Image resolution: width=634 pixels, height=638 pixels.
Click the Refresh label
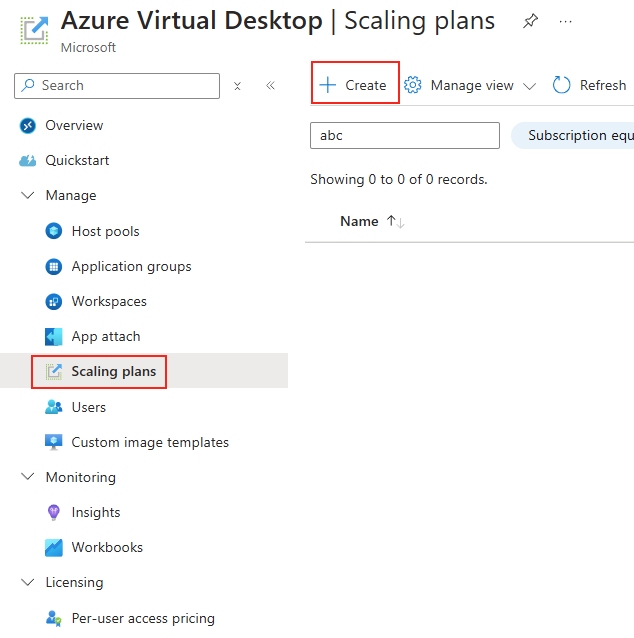click(603, 85)
